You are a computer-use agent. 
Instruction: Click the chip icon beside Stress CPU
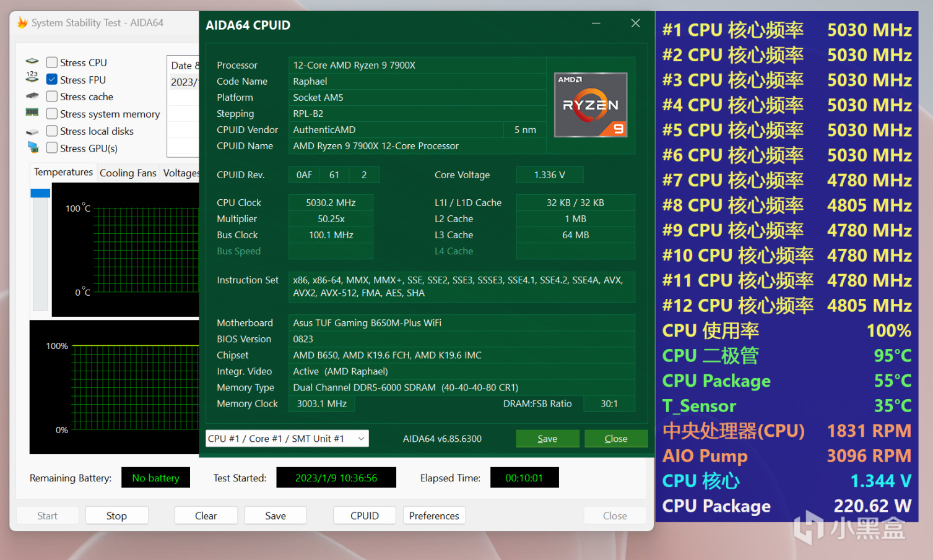point(32,61)
